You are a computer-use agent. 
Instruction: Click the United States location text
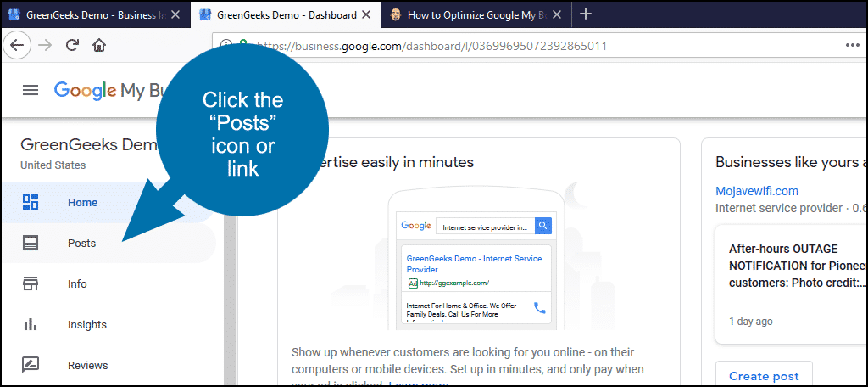[53, 165]
